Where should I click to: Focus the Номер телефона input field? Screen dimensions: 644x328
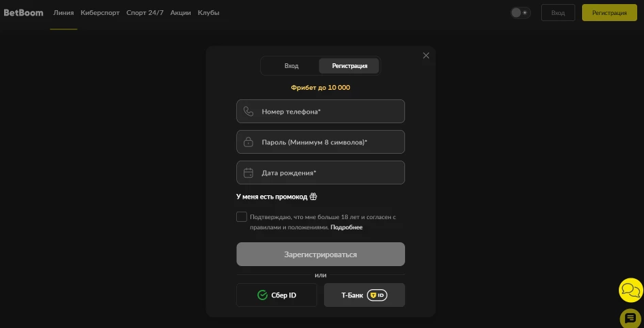click(x=327, y=112)
